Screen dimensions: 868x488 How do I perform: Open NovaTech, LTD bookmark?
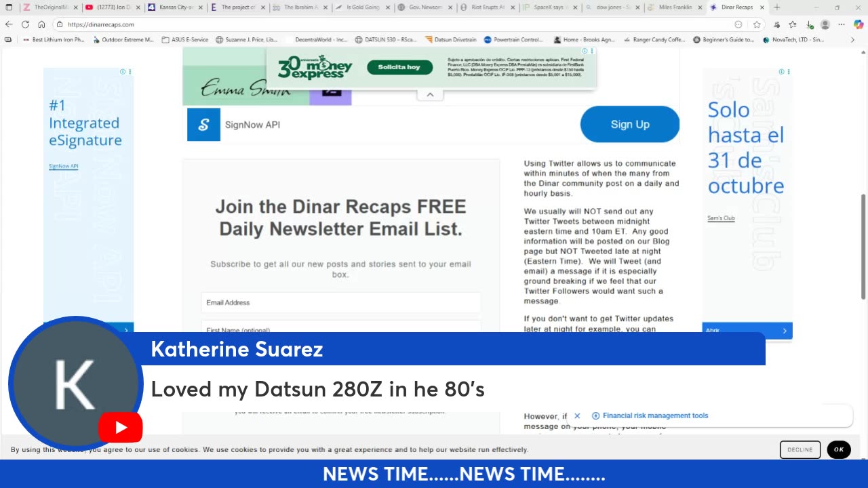(793, 40)
